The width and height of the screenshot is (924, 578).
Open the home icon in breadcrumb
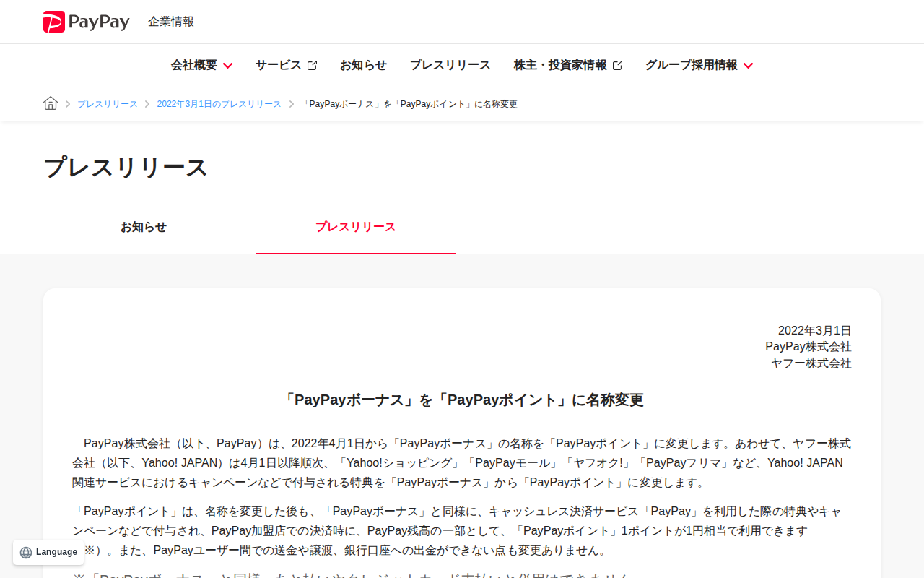(51, 103)
